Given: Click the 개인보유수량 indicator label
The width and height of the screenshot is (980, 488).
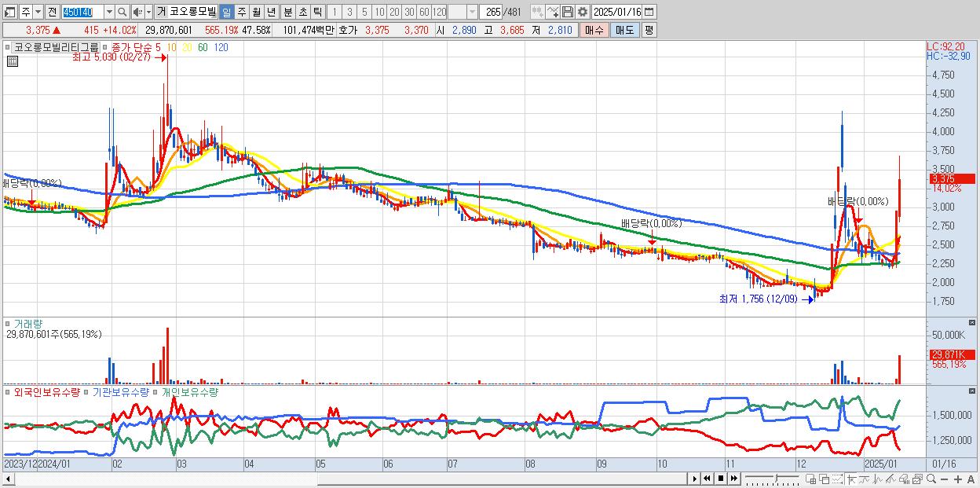Looking at the screenshot, I should point(189,391).
